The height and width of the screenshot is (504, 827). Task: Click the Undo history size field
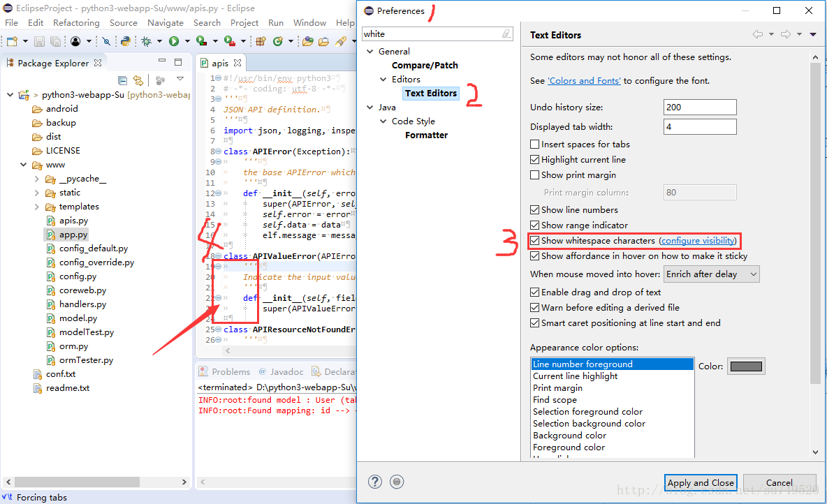pyautogui.click(x=700, y=107)
